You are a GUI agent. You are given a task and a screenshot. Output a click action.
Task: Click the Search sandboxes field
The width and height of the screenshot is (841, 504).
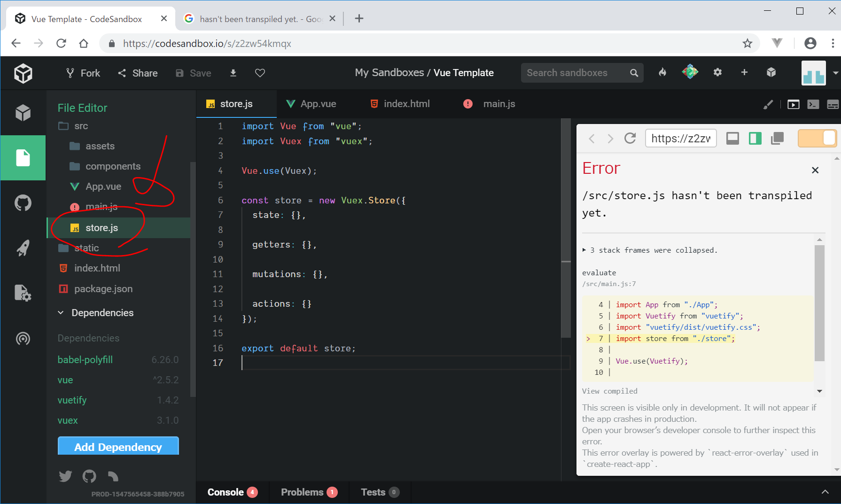[x=576, y=73]
